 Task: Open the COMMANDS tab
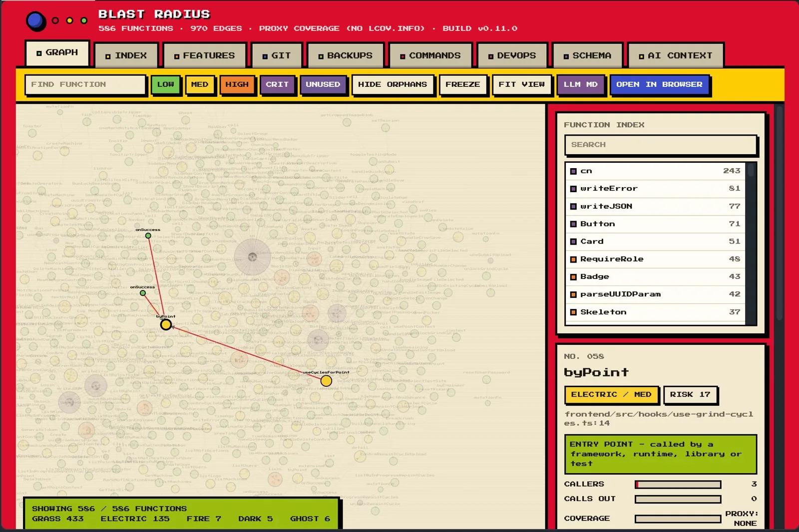pyautogui.click(x=430, y=55)
